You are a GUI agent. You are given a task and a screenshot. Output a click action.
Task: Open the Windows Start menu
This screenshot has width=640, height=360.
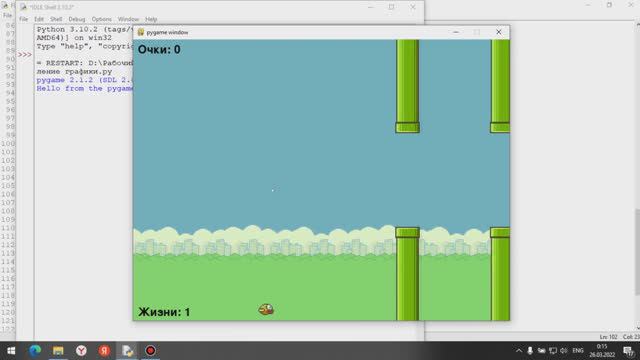point(11,351)
